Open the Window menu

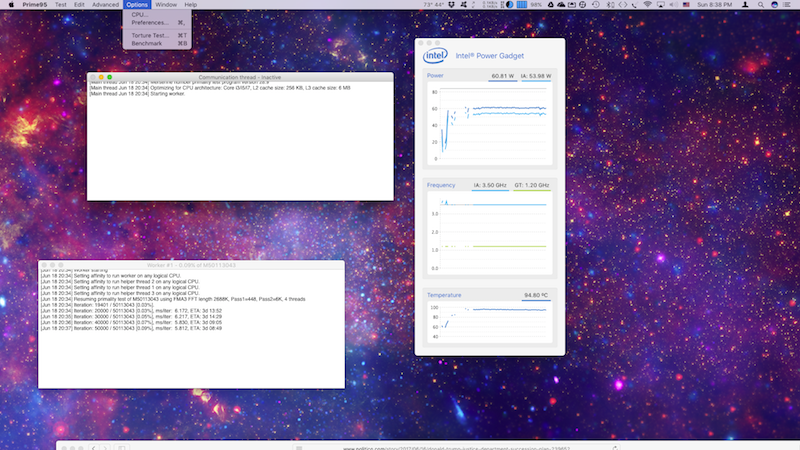click(166, 5)
